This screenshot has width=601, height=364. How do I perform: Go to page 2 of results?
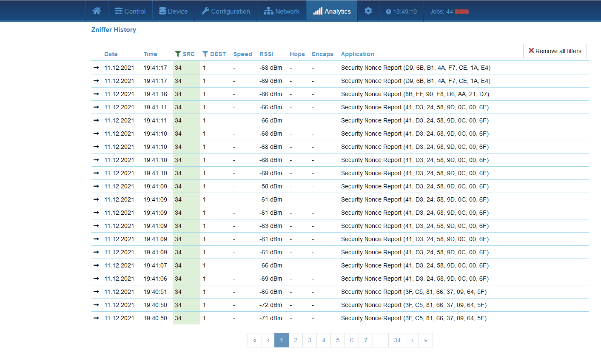tap(296, 340)
